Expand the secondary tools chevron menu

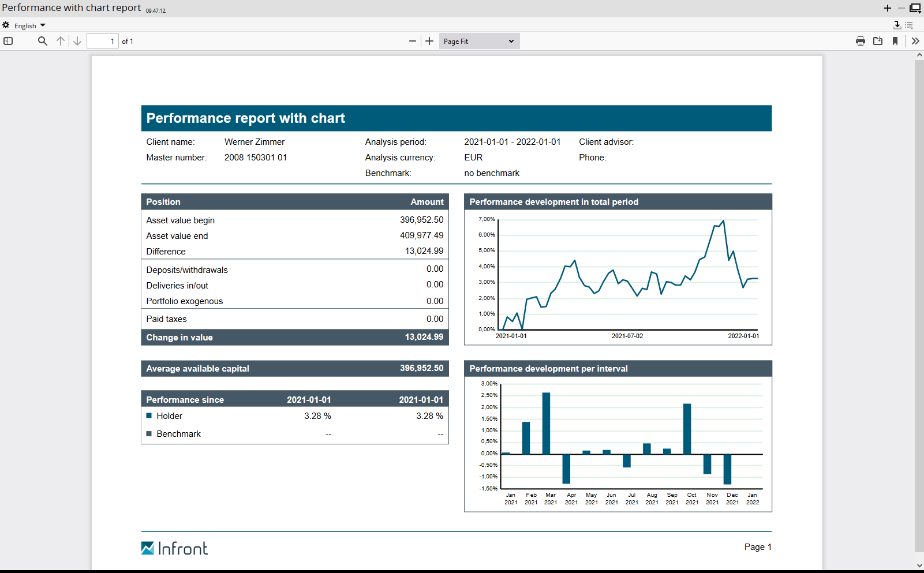coord(915,41)
